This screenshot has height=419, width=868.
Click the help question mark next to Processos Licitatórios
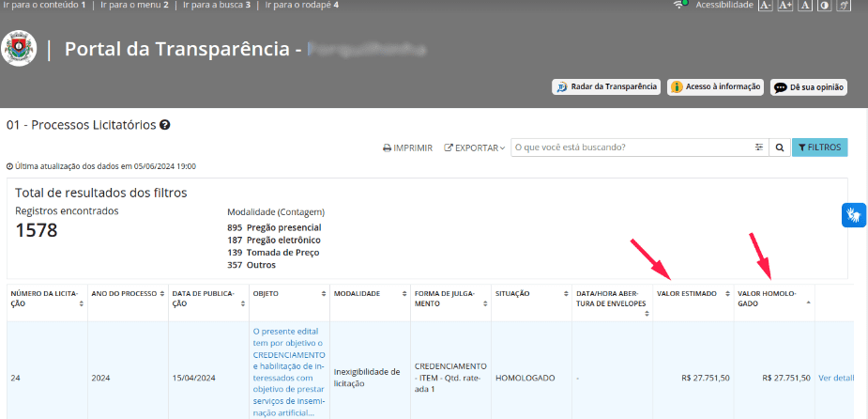click(164, 125)
